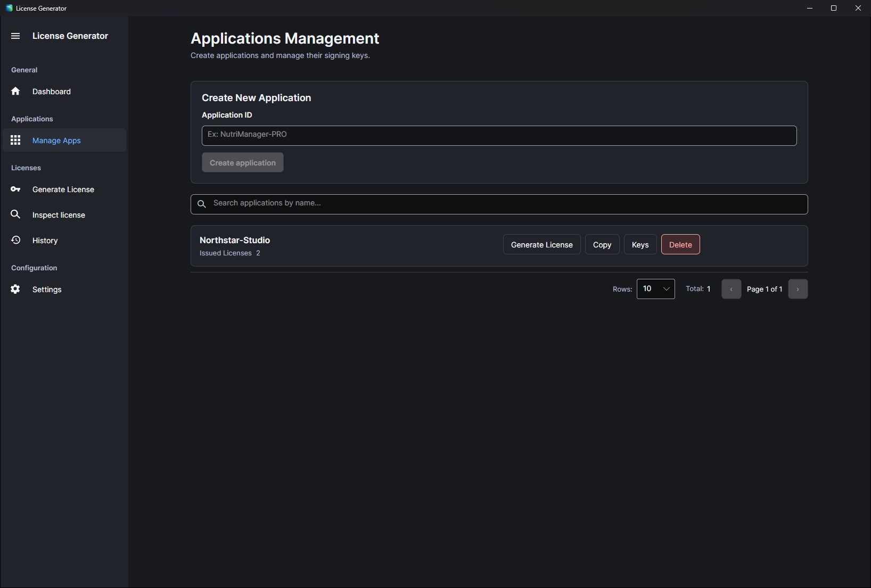Screen dimensions: 871x588
Task: Click the Inspect license magnifier icon
Action: pyautogui.click(x=15, y=214)
